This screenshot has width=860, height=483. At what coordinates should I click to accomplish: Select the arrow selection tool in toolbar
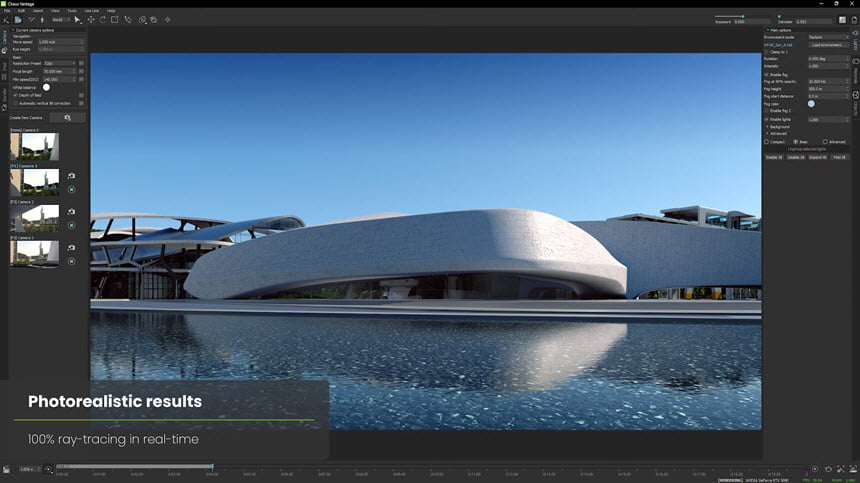coord(77,20)
